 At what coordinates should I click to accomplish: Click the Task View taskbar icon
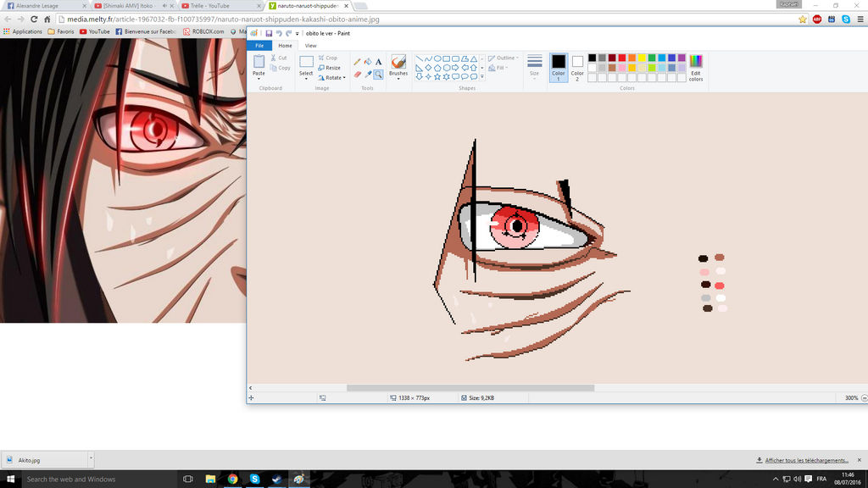[187, 480]
